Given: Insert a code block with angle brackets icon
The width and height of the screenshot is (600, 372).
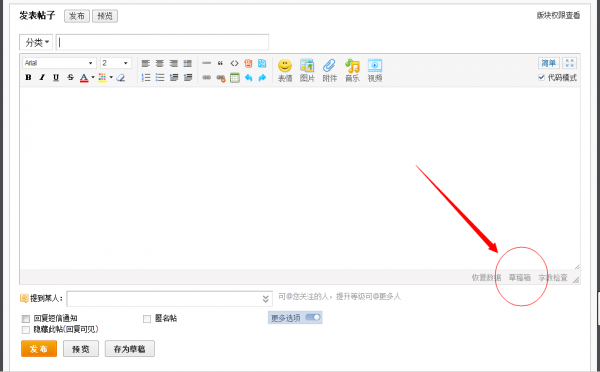Looking at the screenshot, I should click(234, 63).
